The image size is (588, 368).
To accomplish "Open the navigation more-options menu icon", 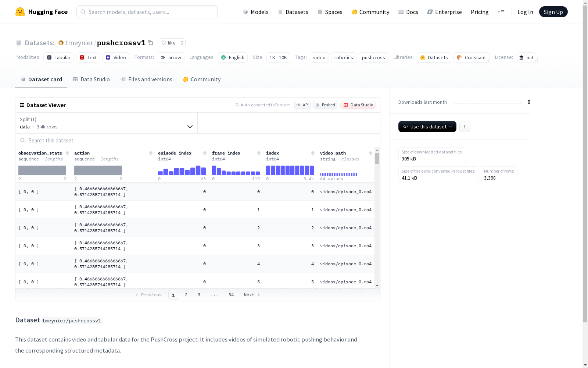I will (x=501, y=12).
